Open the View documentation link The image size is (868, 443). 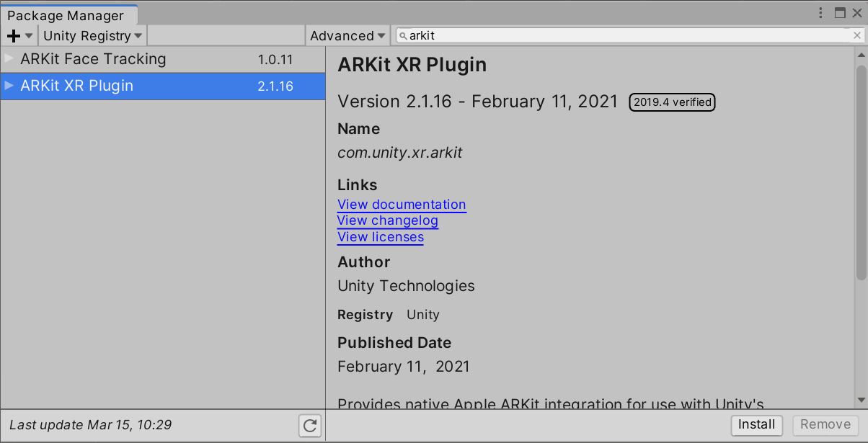(402, 205)
